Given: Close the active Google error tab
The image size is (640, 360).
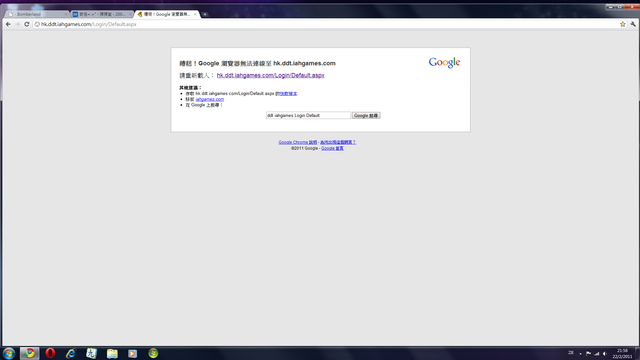Looking at the screenshot, I should tap(195, 14).
